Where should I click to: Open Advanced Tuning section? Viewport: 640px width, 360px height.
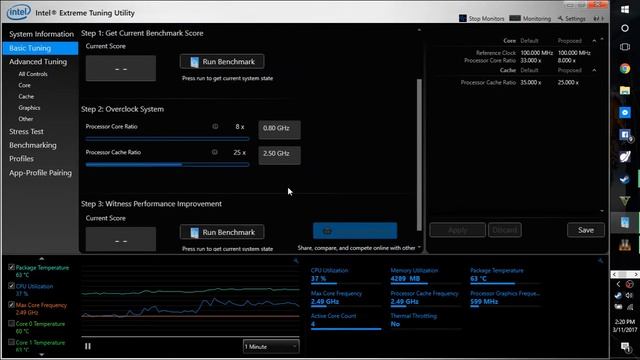click(38, 62)
